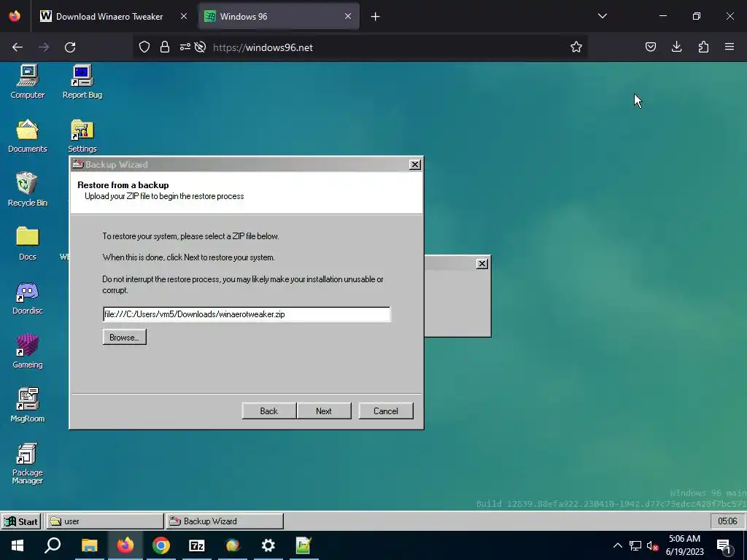
Task: Open the Firefox downloads panel
Action: [x=676, y=47]
